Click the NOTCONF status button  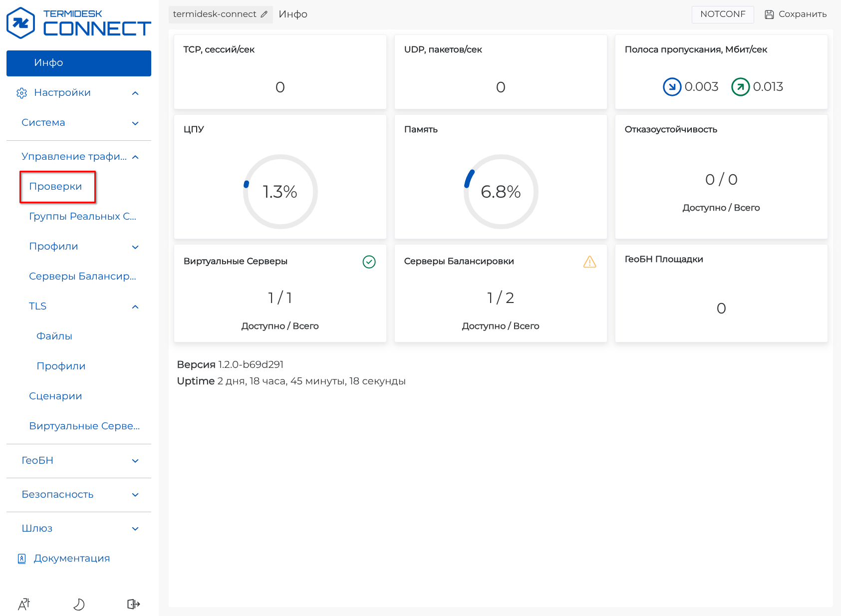point(722,14)
